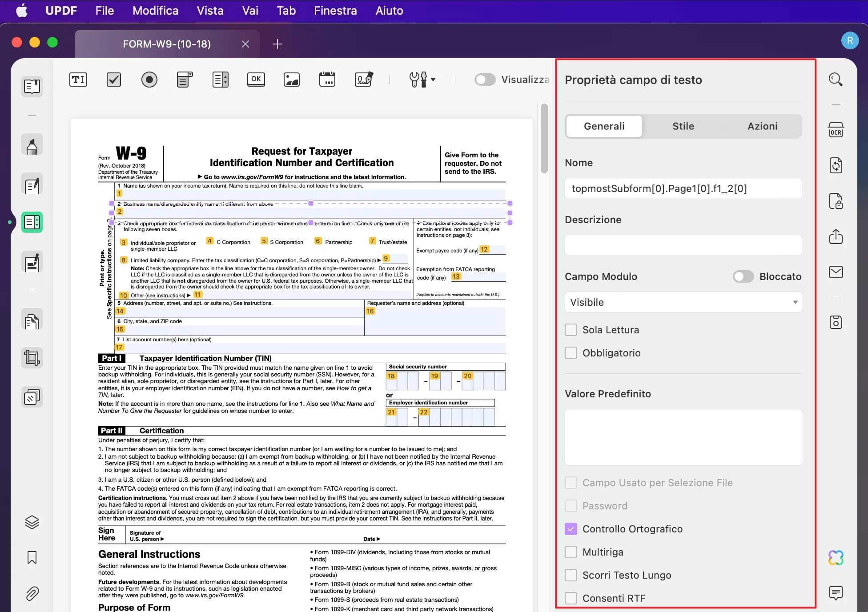Screen dimensions: 868x612
Task: Click the document vertical scrollbar
Action: click(x=544, y=138)
